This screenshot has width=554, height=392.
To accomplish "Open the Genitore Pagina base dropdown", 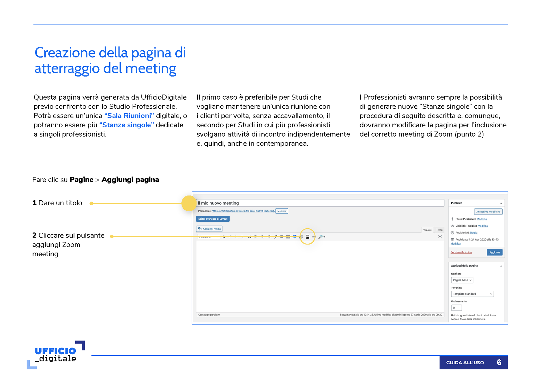I will pyautogui.click(x=462, y=280).
